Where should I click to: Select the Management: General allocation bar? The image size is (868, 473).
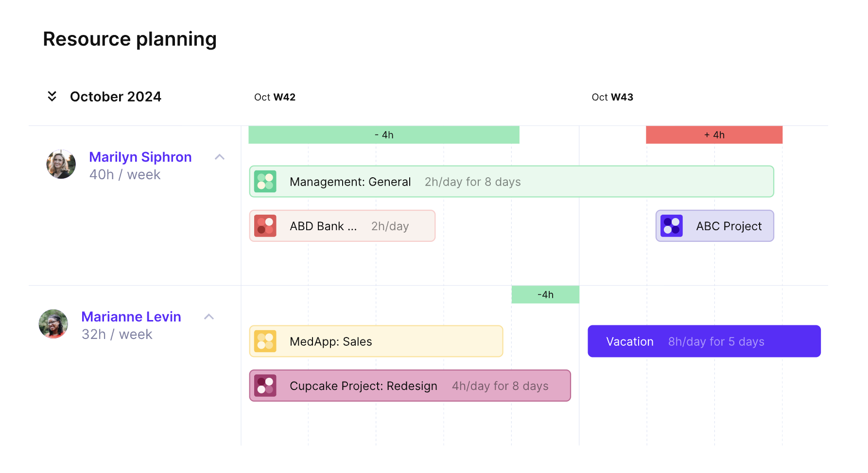pyautogui.click(x=512, y=182)
